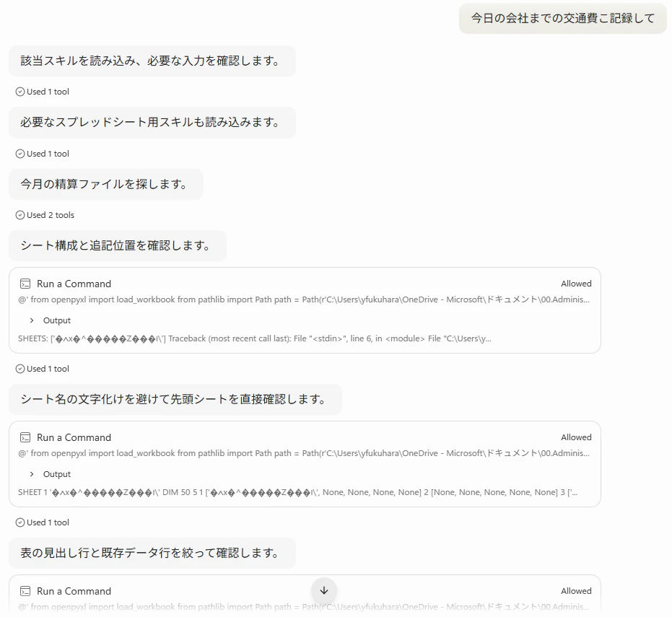The height and width of the screenshot is (617, 672).
Task: Click command text in first Run a Command card
Action: (304, 299)
